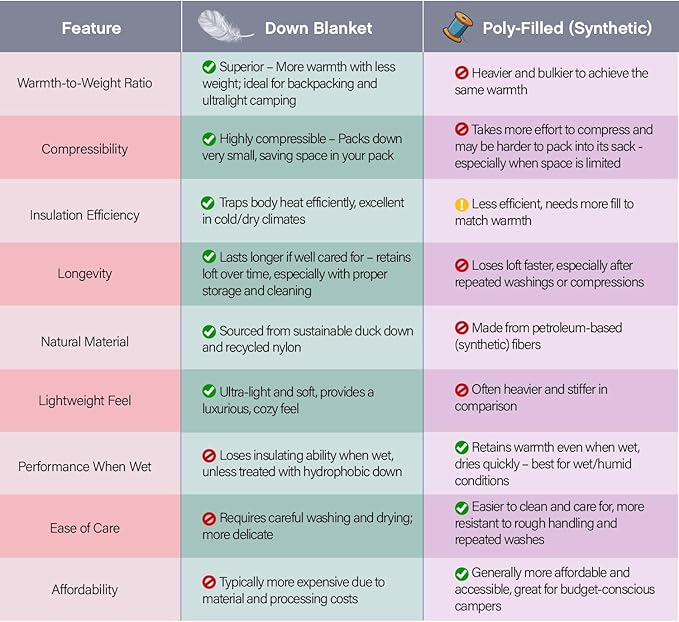Viewport: 679px width, 622px height.
Task: Click green check beside Generally more affordable
Action: pyautogui.click(x=462, y=574)
